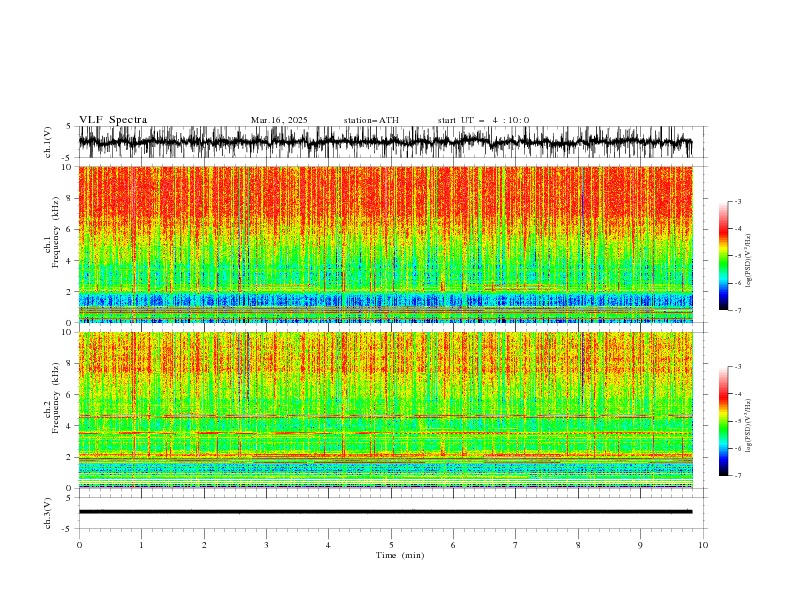Click the ch.3 flat waveform trace
The height and width of the screenshot is (612, 792).
tap(385, 512)
